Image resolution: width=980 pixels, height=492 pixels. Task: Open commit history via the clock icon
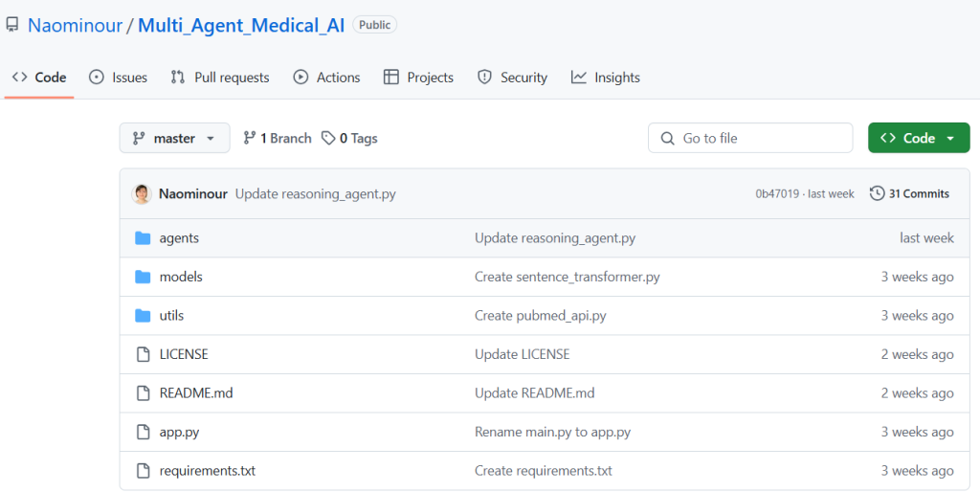tap(877, 193)
